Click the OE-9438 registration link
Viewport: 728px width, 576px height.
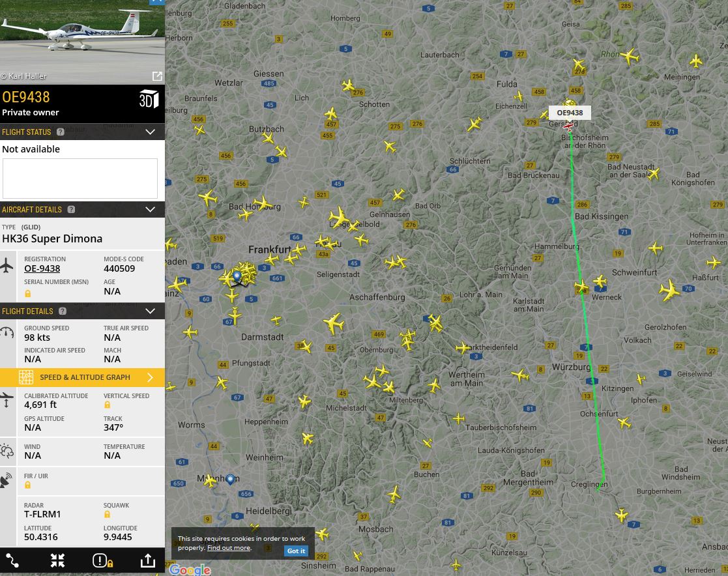pyautogui.click(x=42, y=268)
